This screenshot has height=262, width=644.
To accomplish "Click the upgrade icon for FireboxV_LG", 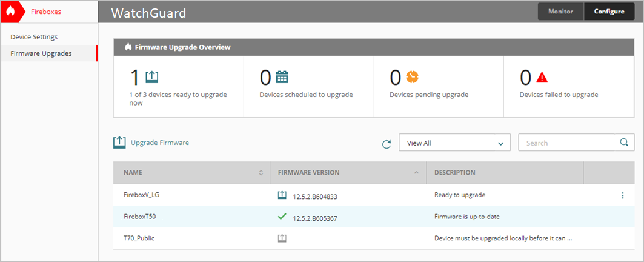I will tap(282, 195).
